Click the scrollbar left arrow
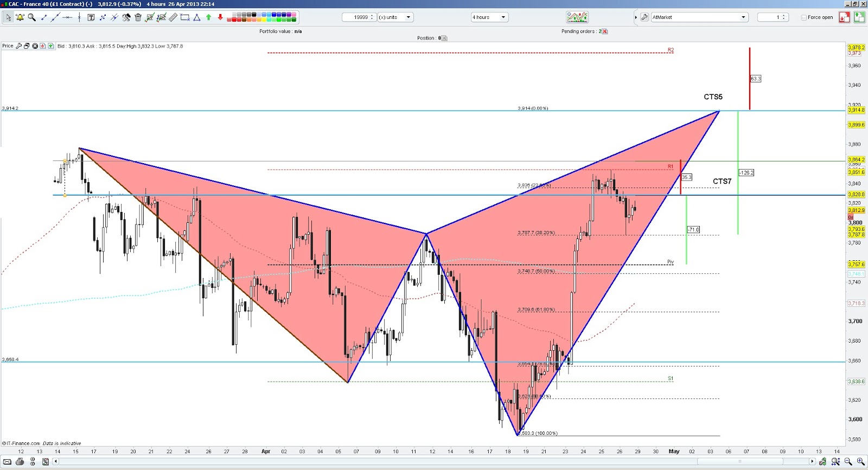Screen dimensions: 868x470 (56, 462)
